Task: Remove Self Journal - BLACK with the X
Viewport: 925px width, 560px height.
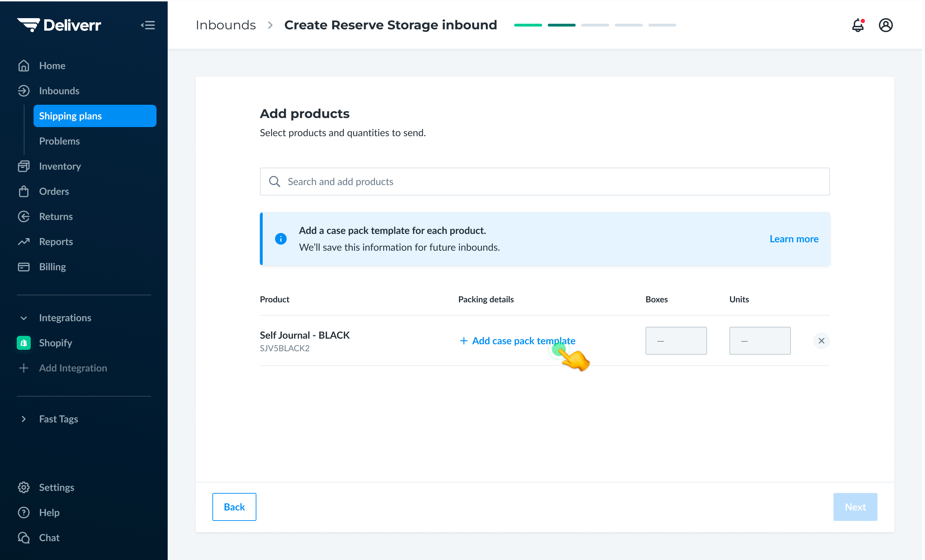Action: [x=821, y=341]
